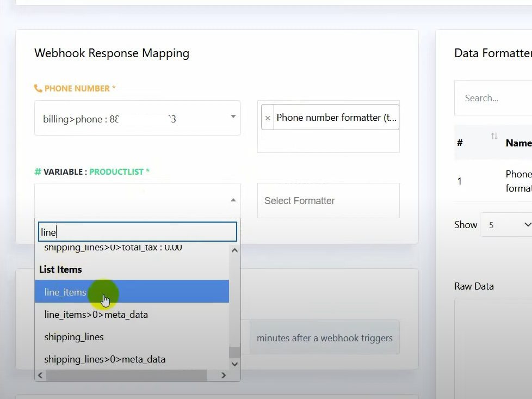532x399 pixels.
Task: Select the line_items option
Action: point(65,292)
